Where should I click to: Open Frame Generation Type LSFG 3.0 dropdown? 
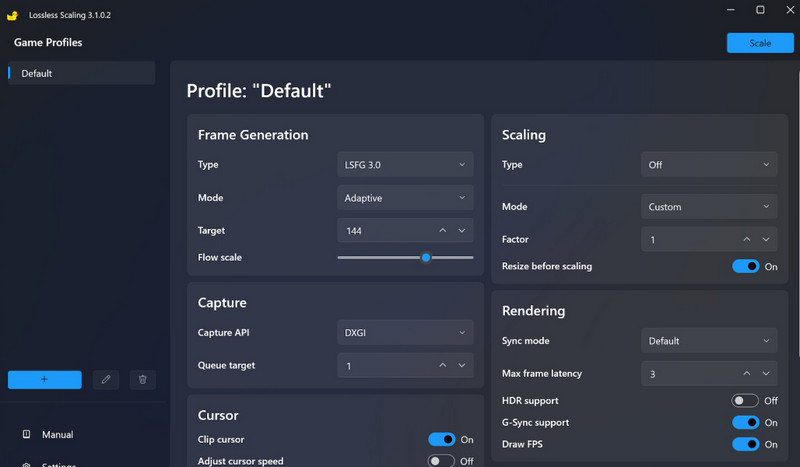[x=405, y=165]
